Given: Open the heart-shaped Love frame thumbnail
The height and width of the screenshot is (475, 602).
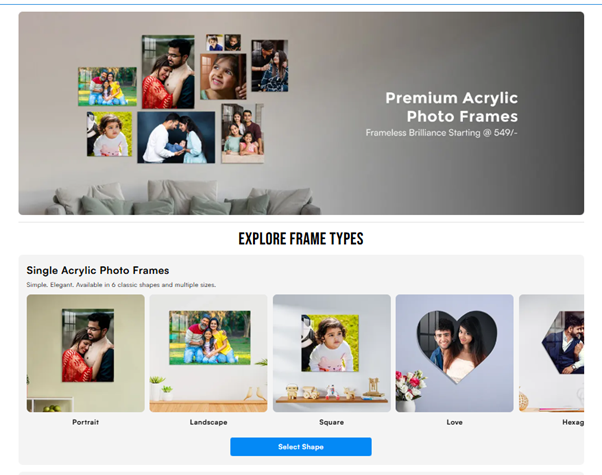Looking at the screenshot, I should [x=454, y=353].
